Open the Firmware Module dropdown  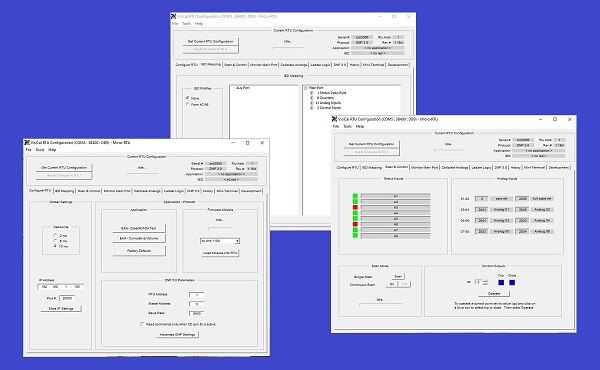click(237, 241)
